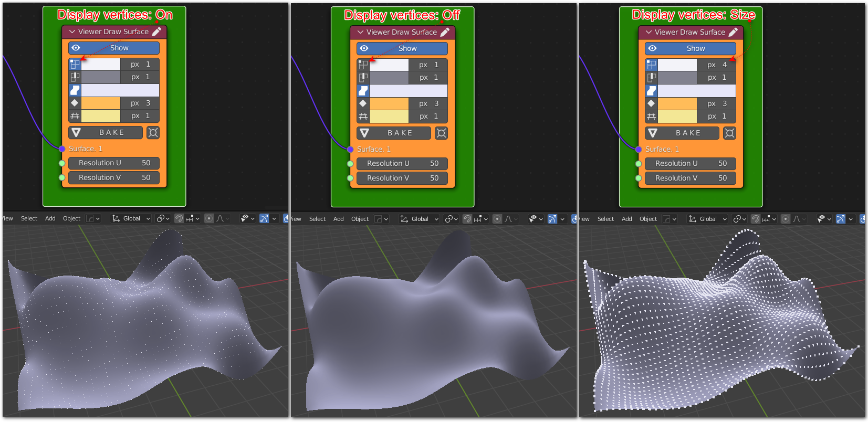Open snapping options dropdown in third viewport header
The width and height of the screenshot is (868, 422).
tap(769, 219)
